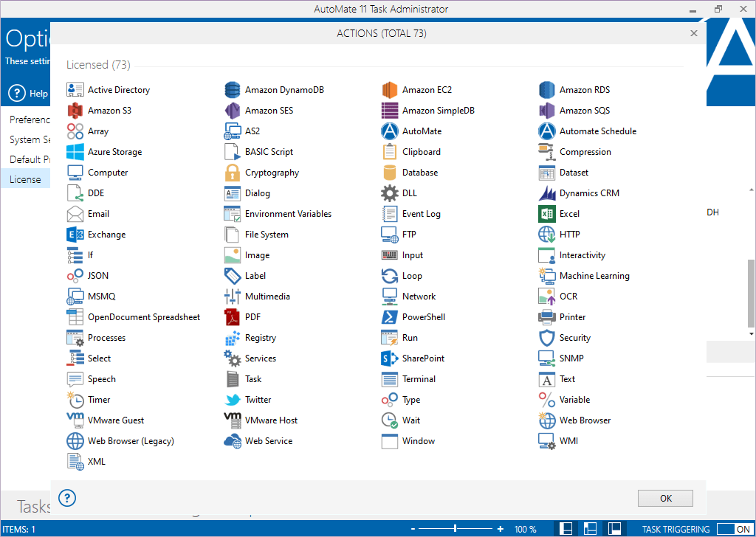Click the OpenDocument Spreadsheet label
Viewport: 756px width, 537px height.
coord(144,317)
